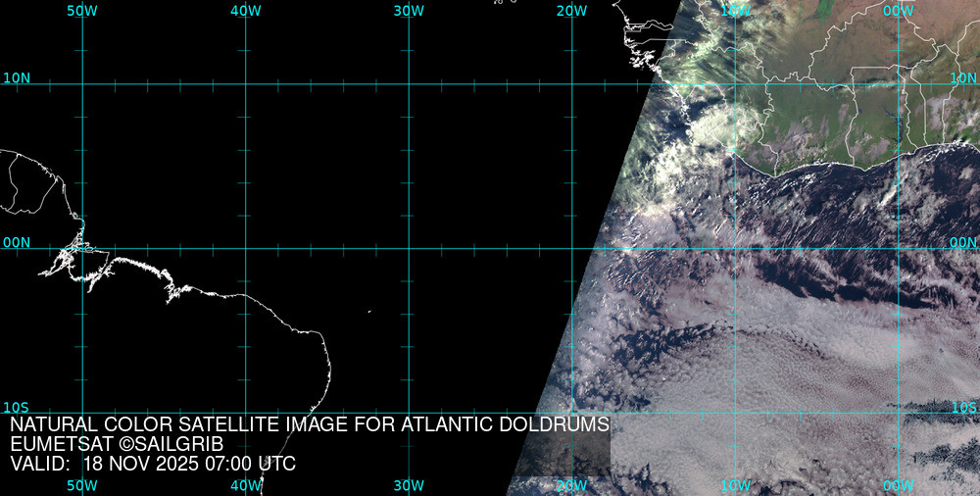The width and height of the screenshot is (980, 496).
Task: Click the 10S latitude label on right edge
Action: pos(963,407)
